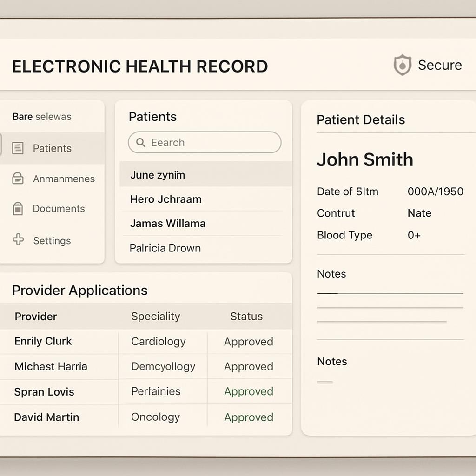Click Approved next to Spran Lovis

pyautogui.click(x=249, y=392)
